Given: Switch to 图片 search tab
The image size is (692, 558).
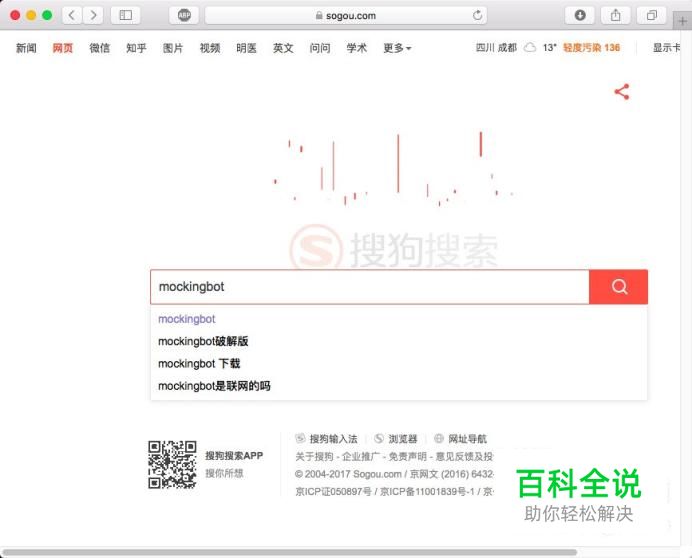Looking at the screenshot, I should 173,48.
